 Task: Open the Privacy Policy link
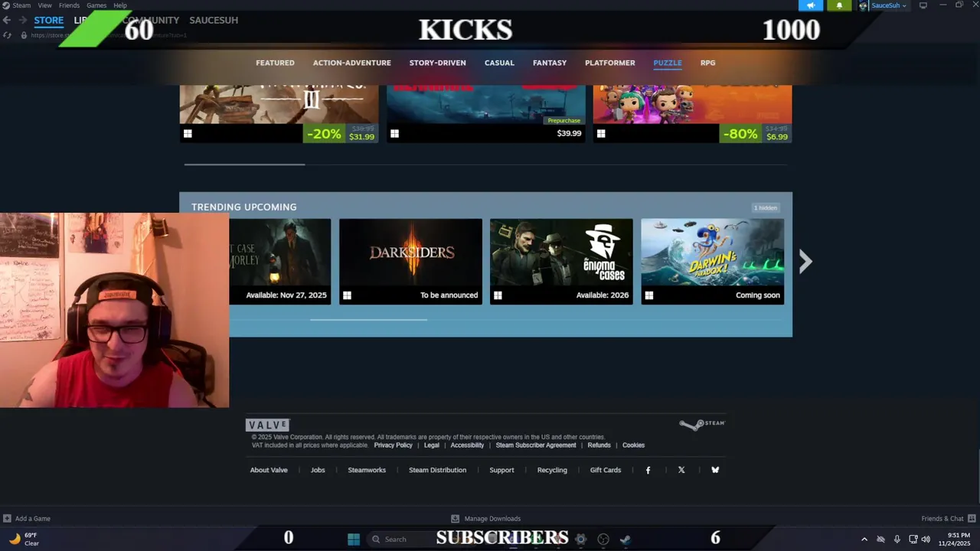[393, 445]
